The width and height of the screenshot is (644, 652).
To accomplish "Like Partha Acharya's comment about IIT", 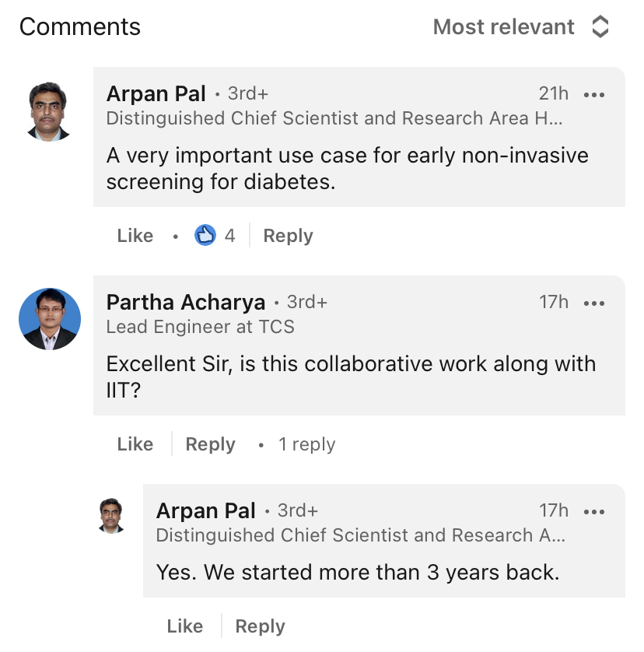I will tap(135, 444).
